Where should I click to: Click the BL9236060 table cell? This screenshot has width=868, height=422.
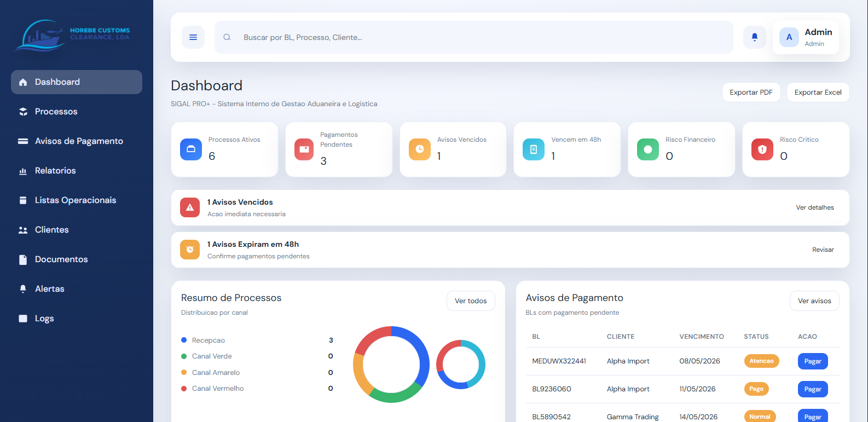(x=552, y=389)
